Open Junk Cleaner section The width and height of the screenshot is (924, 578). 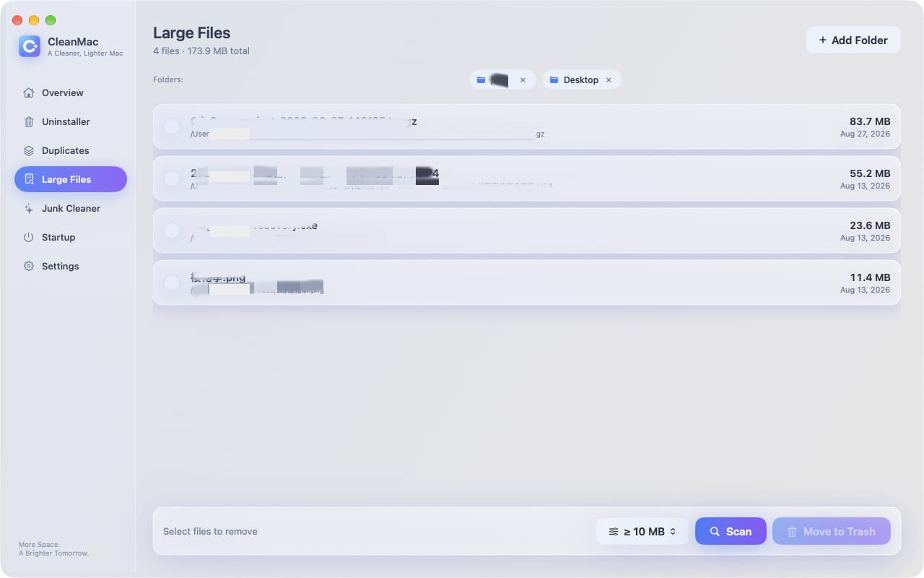pos(71,208)
